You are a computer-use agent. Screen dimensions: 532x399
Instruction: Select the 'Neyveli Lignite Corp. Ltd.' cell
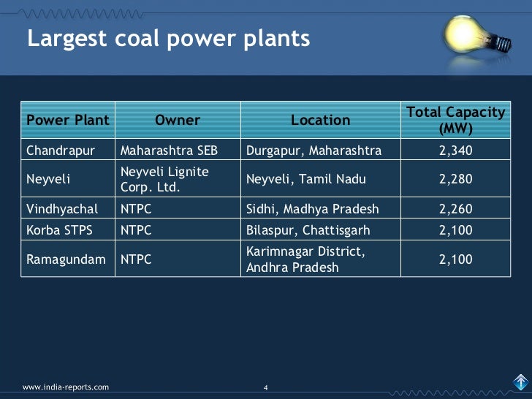pyautogui.click(x=178, y=178)
